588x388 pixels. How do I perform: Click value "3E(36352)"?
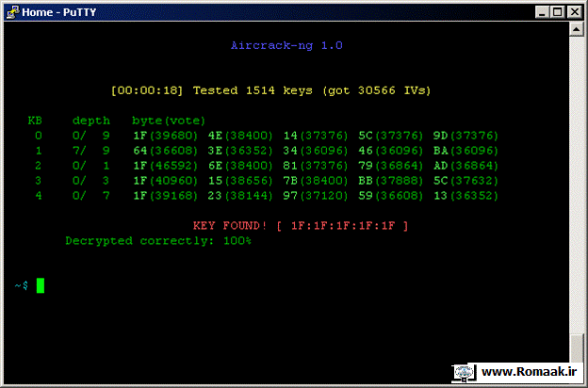[240, 151]
